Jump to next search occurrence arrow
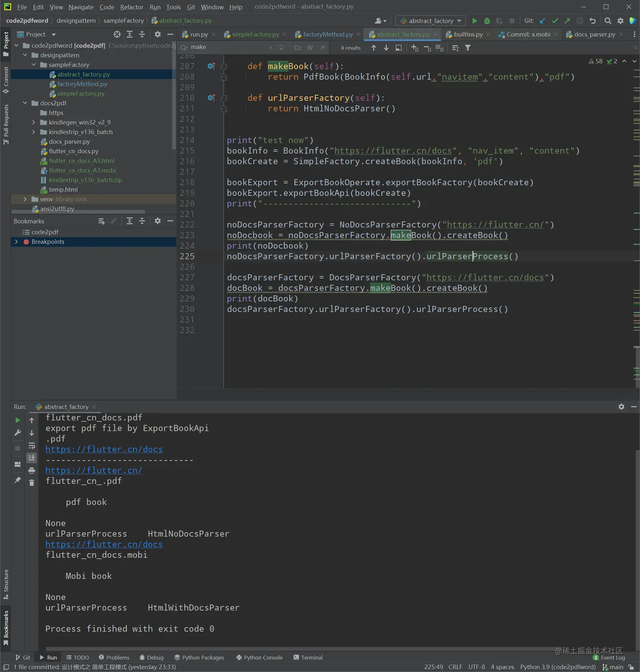The height and width of the screenshot is (672, 640). pyautogui.click(x=386, y=48)
